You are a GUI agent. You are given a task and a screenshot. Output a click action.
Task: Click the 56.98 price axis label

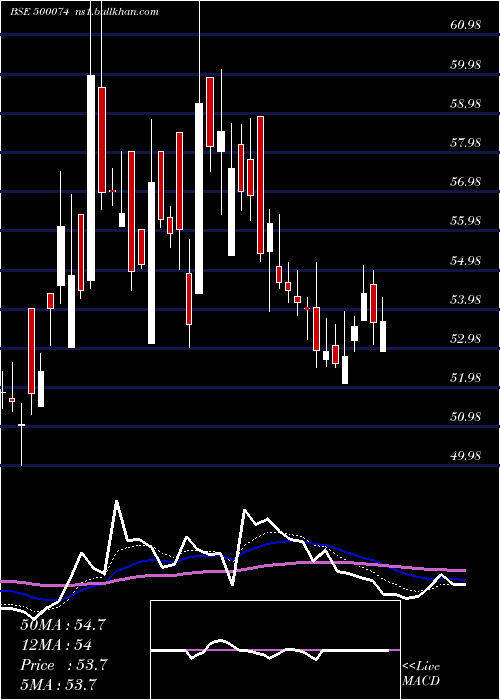[466, 182]
